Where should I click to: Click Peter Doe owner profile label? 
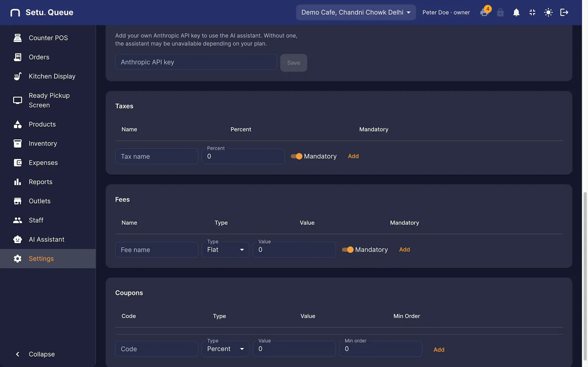tap(446, 12)
